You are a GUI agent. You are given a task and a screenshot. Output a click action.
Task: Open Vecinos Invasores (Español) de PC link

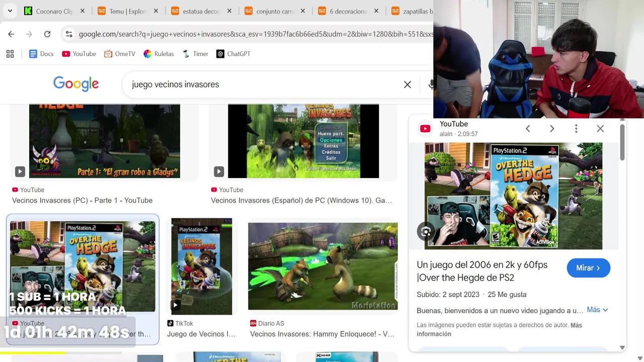coord(301,200)
